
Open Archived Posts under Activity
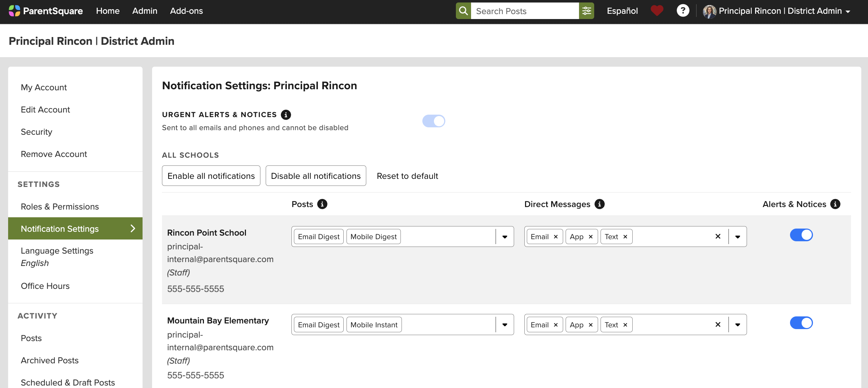[50, 360]
